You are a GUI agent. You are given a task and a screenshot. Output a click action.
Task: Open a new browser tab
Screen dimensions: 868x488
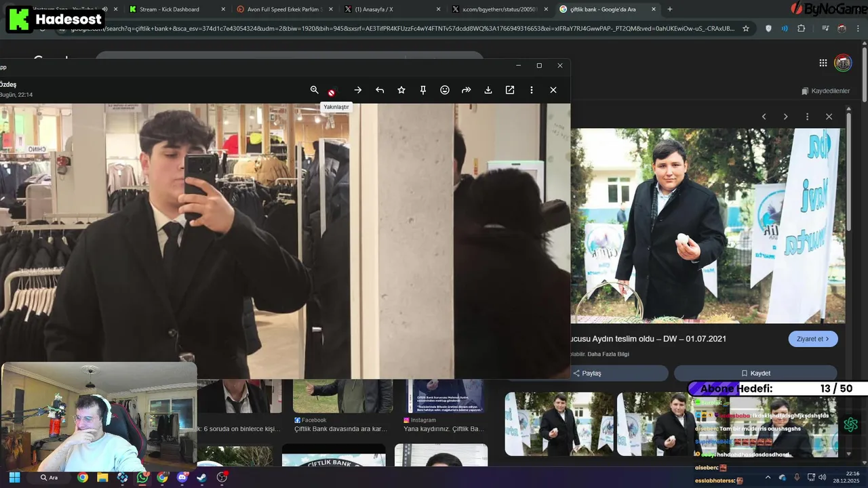[x=670, y=9]
